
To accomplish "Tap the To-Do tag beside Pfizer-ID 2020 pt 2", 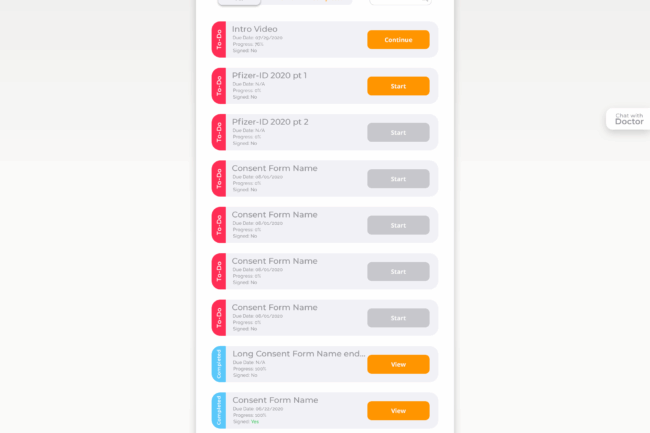I will point(219,132).
